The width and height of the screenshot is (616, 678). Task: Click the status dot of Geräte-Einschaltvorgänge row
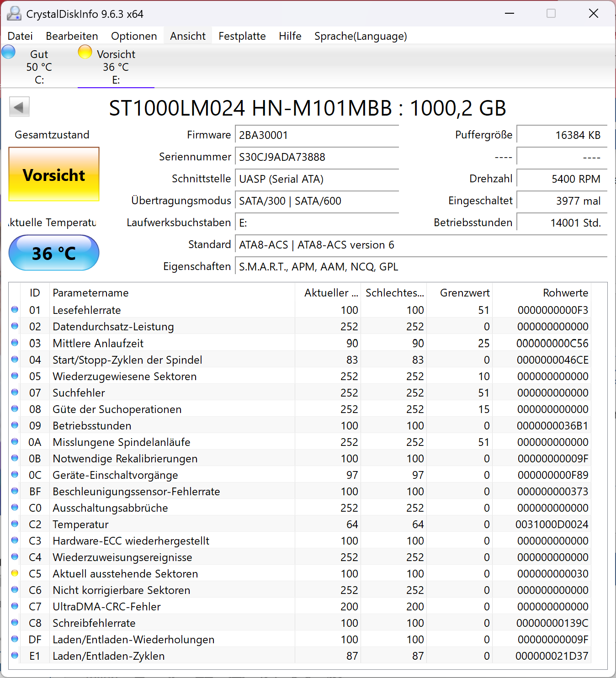(15, 474)
